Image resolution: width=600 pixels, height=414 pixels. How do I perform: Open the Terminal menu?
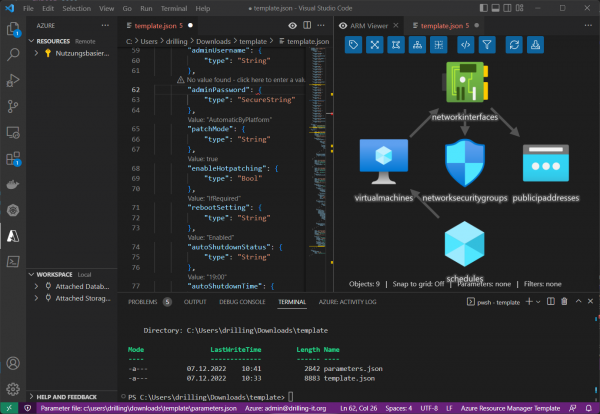tap(174, 8)
